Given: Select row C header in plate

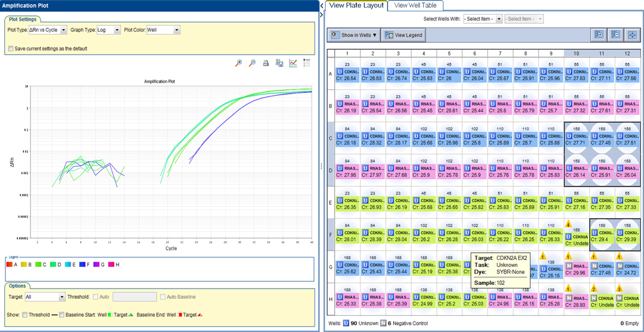Looking at the screenshot, I should click(331, 138).
